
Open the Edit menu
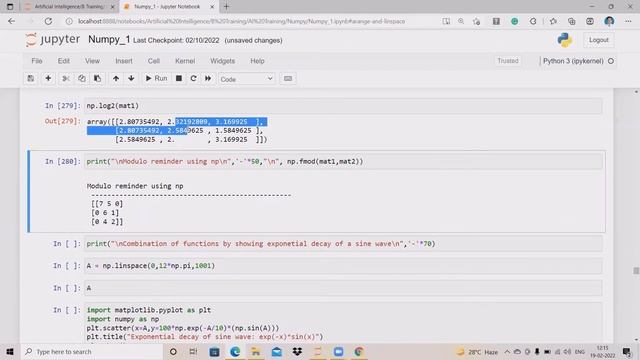pos(64,61)
